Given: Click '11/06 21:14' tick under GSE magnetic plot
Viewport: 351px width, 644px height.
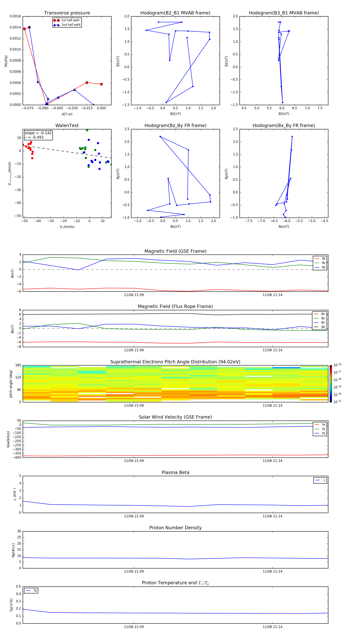Looking at the screenshot, I should coord(272,295).
